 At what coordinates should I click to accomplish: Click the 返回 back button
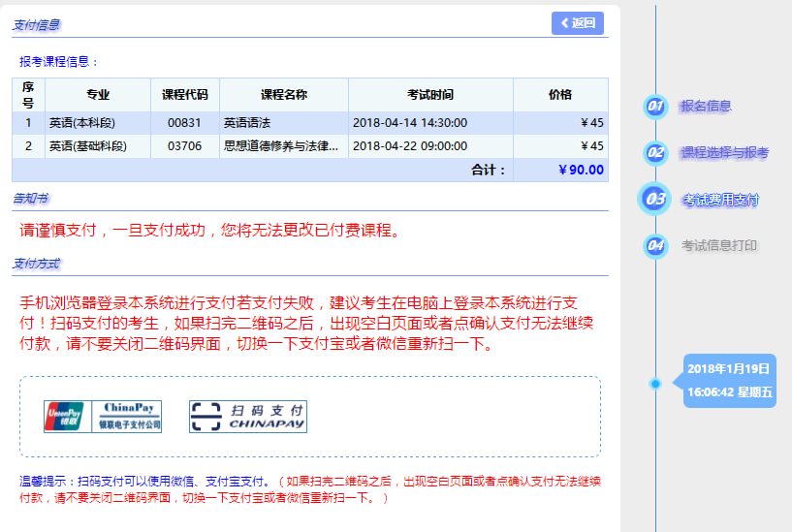pyautogui.click(x=578, y=23)
